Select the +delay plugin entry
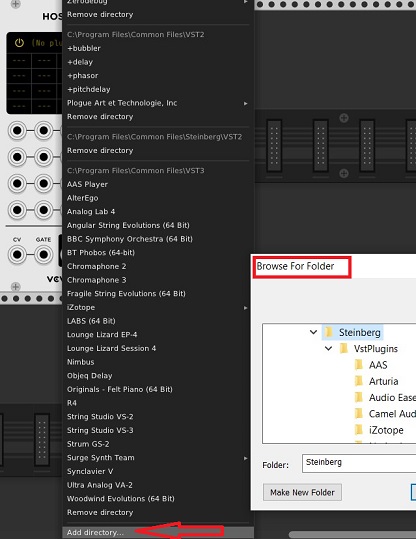Screen dimensions: 416x539 click(158, 62)
